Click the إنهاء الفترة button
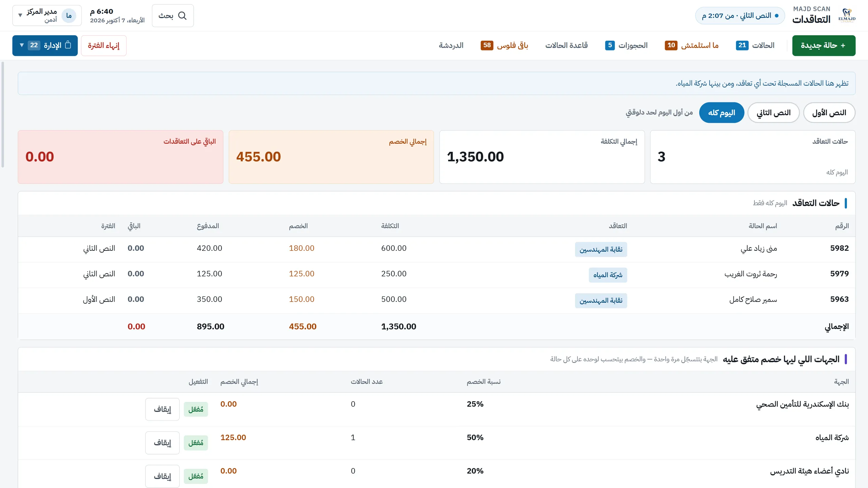 click(104, 45)
